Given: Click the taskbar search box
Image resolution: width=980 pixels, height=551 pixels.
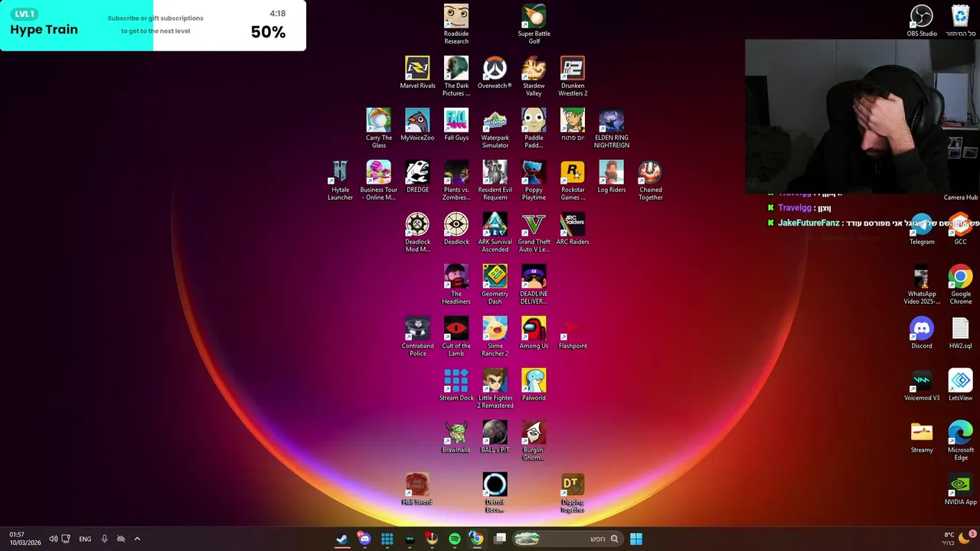Looking at the screenshot, I should point(567,539).
